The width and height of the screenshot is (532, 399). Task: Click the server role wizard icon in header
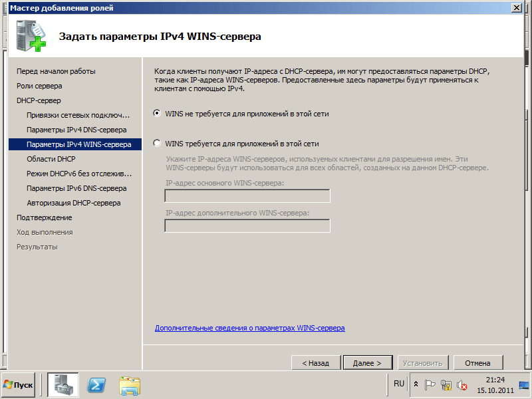tap(31, 36)
